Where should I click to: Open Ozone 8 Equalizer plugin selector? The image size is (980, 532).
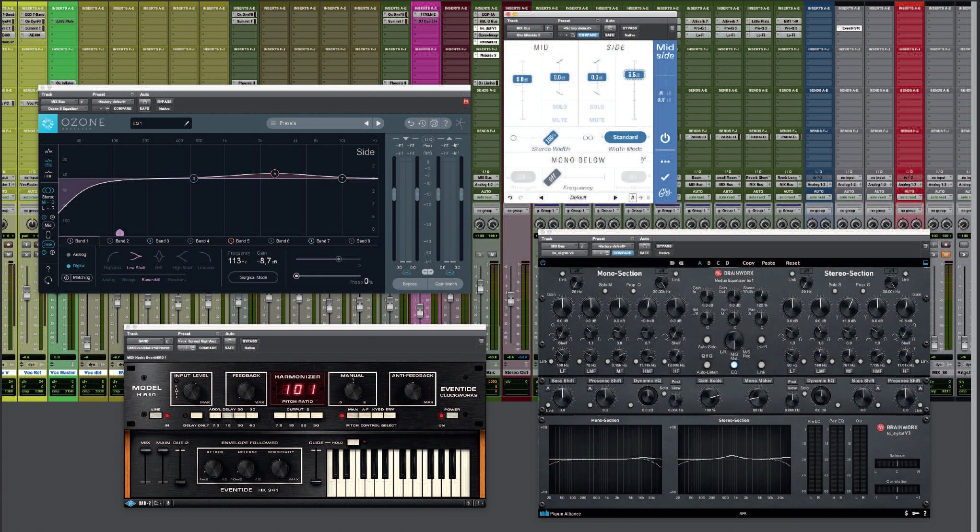pos(65,108)
